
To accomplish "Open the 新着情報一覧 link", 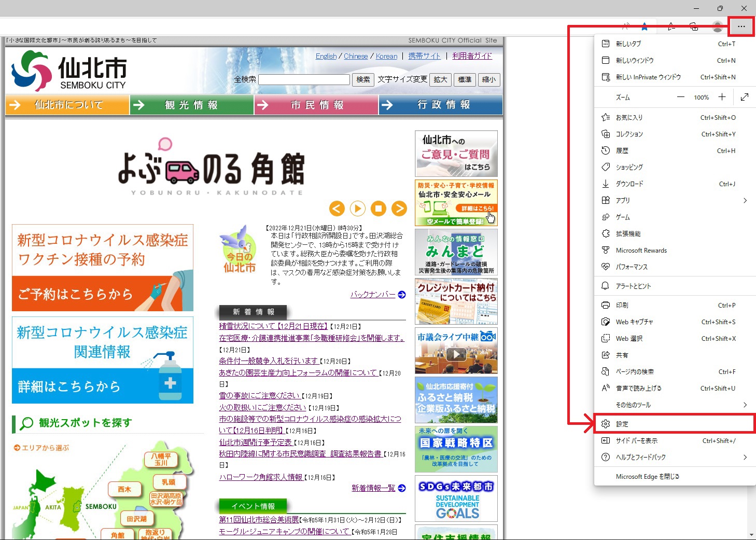I will (373, 488).
